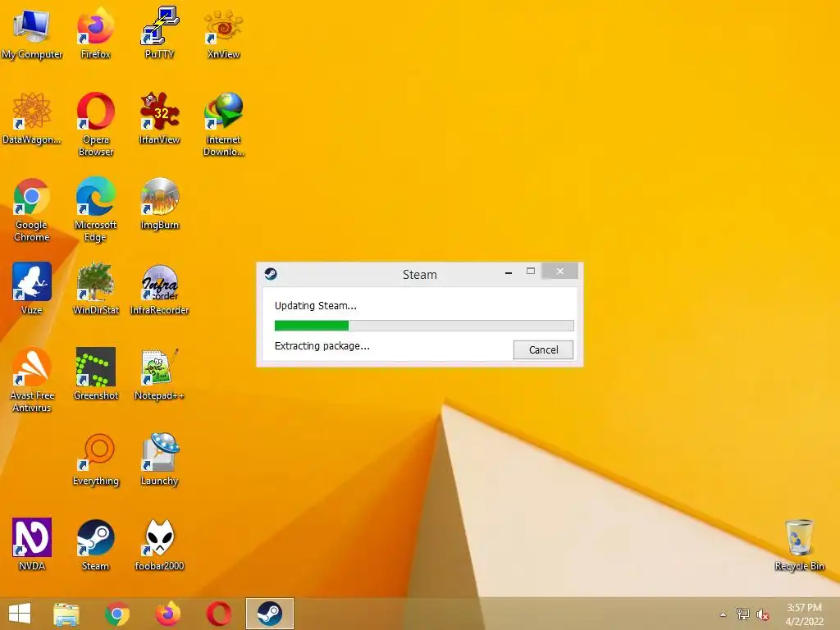Click the Steam update progress bar
Screen dimensions: 840x630
[424, 325]
